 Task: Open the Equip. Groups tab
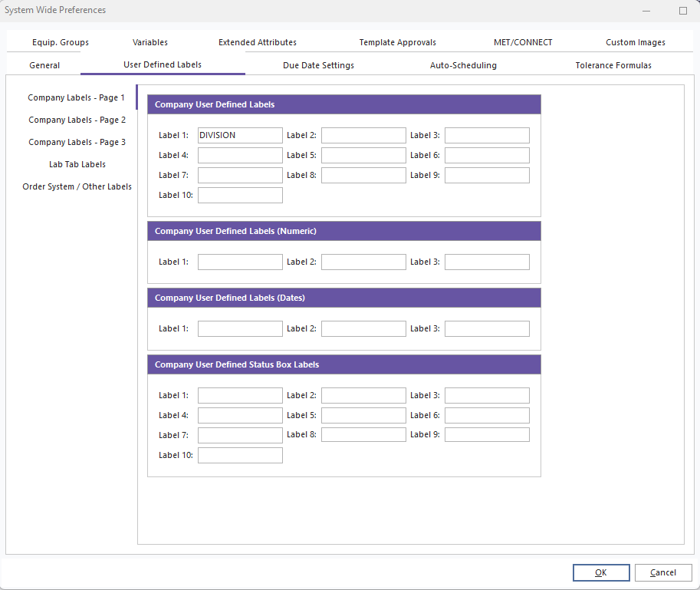pyautogui.click(x=61, y=42)
